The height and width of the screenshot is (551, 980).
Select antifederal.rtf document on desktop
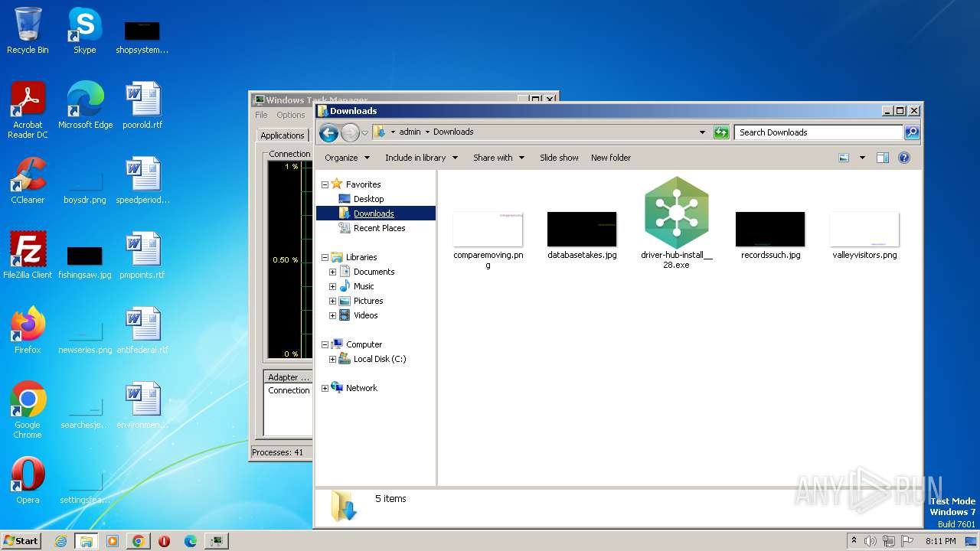142,331
